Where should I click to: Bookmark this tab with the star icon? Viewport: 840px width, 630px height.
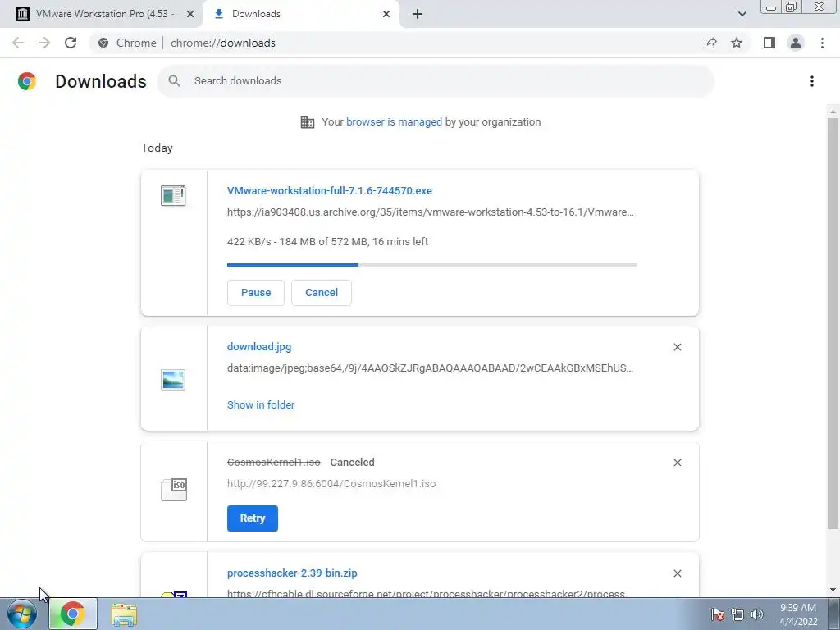[737, 43]
